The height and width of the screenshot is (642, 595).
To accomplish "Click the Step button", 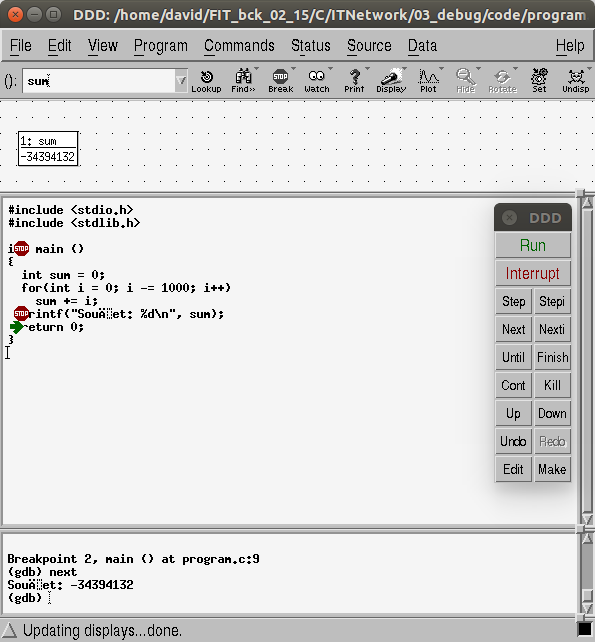I will click(514, 301).
